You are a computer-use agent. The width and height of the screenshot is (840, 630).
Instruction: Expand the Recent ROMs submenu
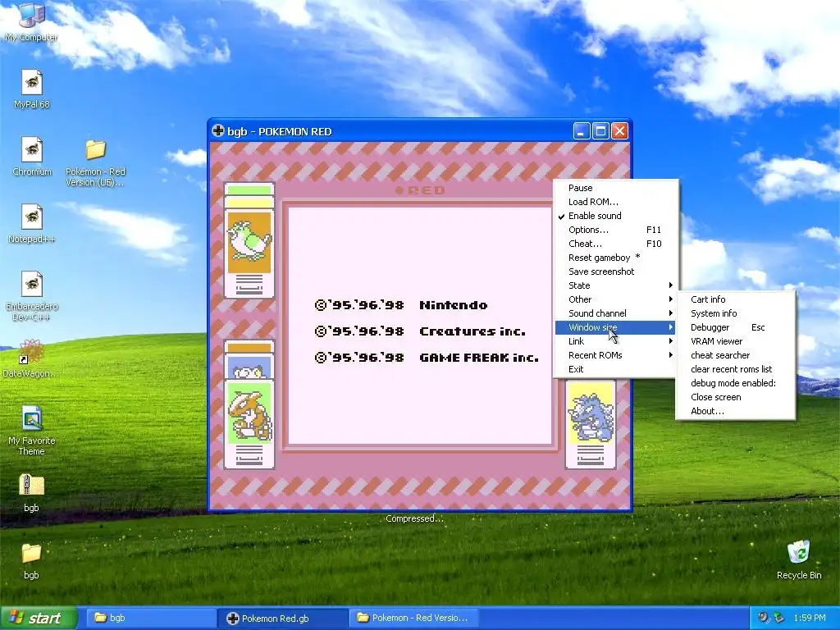[x=615, y=355]
